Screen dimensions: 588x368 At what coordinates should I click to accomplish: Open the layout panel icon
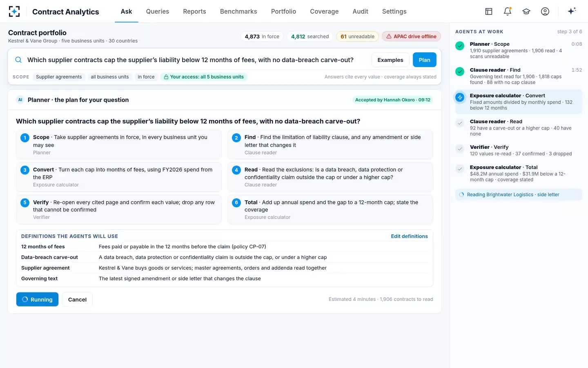tap(489, 11)
